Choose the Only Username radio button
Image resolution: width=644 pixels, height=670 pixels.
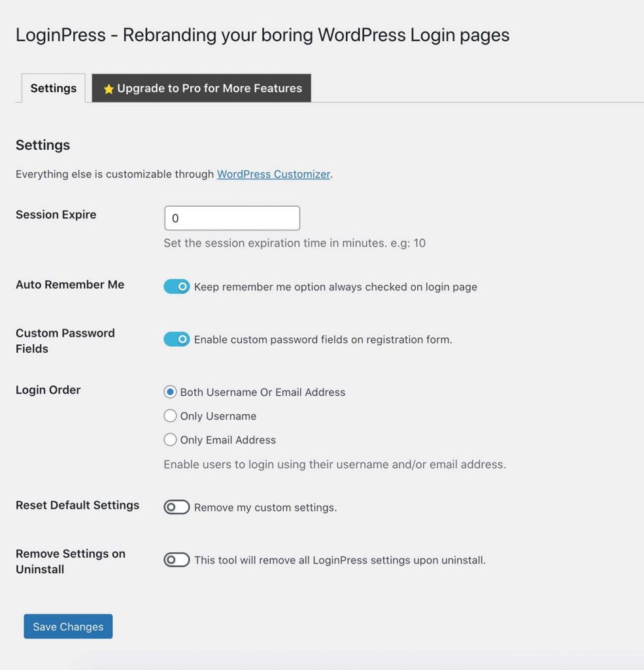coord(170,415)
